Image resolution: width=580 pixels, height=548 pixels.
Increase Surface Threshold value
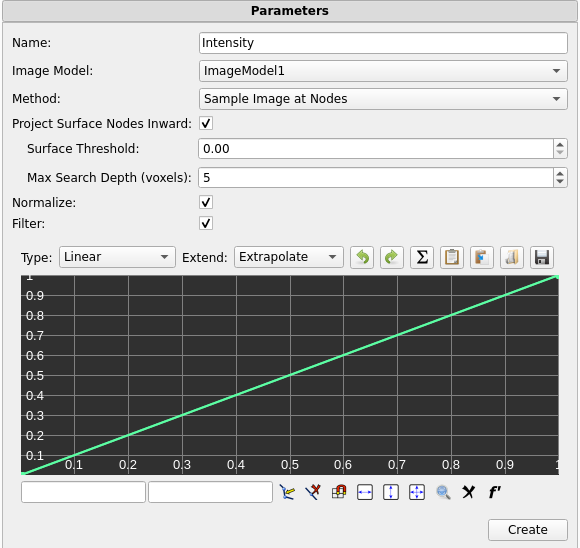point(560,145)
